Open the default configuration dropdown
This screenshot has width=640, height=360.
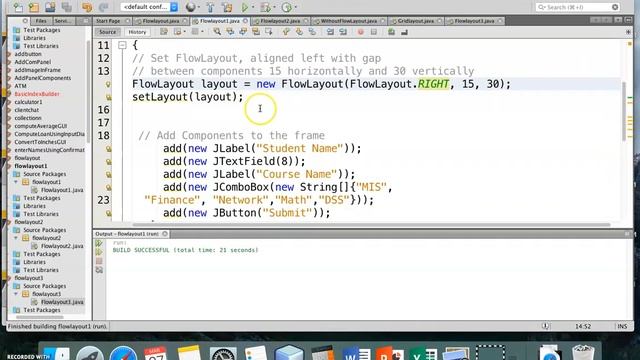pos(149,7)
